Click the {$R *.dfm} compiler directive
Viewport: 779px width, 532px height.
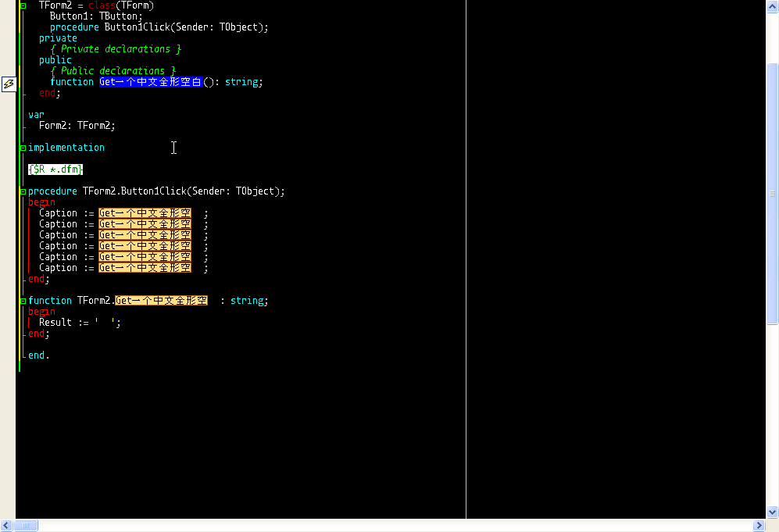pyautogui.click(x=55, y=170)
